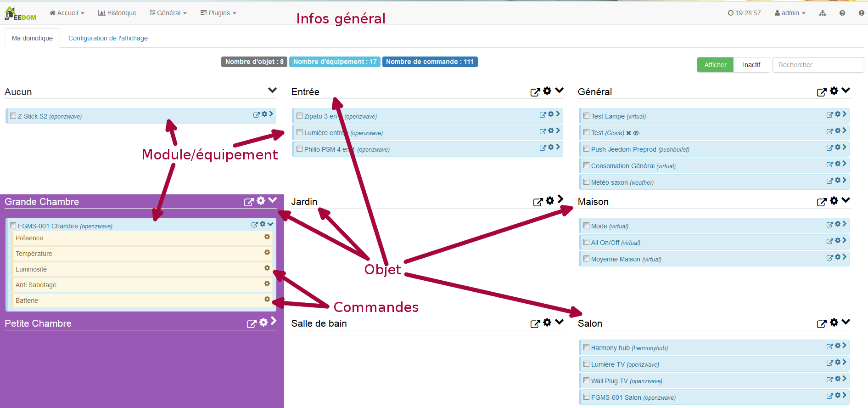Image resolution: width=868 pixels, height=408 pixels.
Task: Check the Test Lampe checkbox
Action: tap(587, 116)
